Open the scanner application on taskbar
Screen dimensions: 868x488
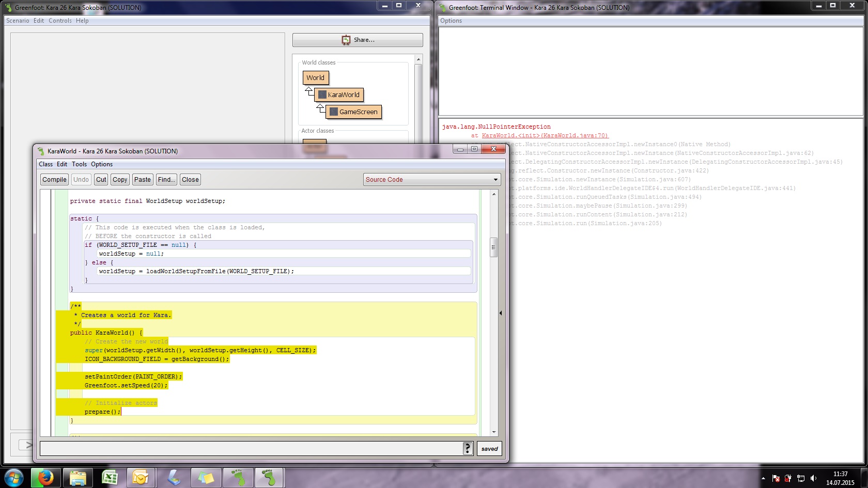point(174,478)
